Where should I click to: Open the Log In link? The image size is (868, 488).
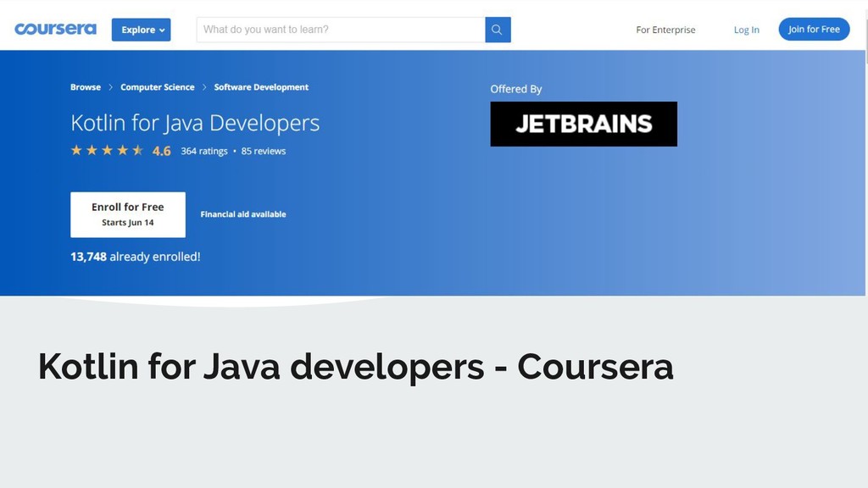coord(746,30)
